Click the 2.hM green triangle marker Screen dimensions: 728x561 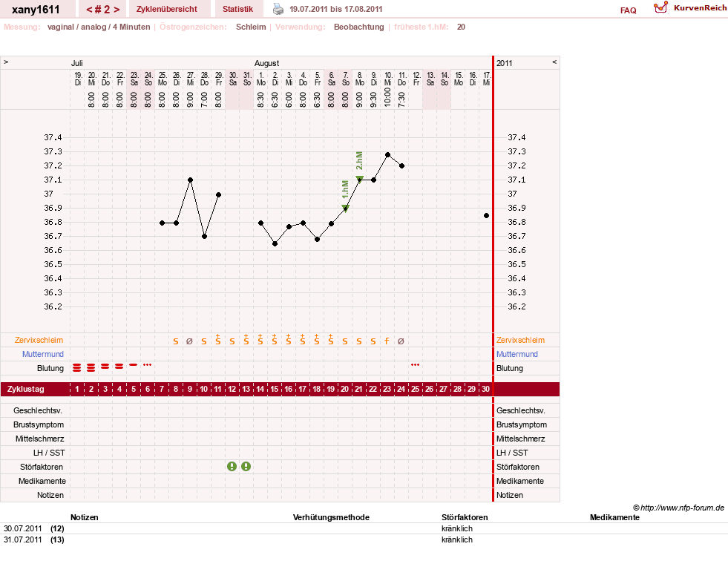point(359,179)
